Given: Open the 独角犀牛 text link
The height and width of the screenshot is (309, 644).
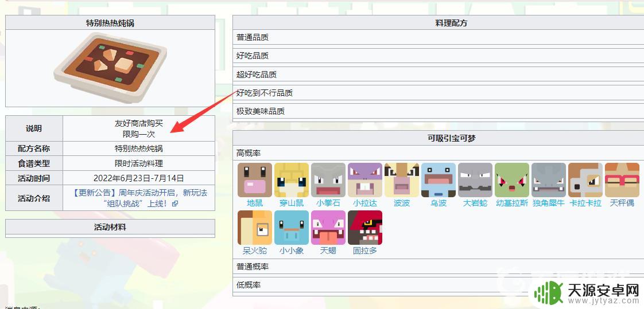Looking at the screenshot, I should (x=549, y=203).
